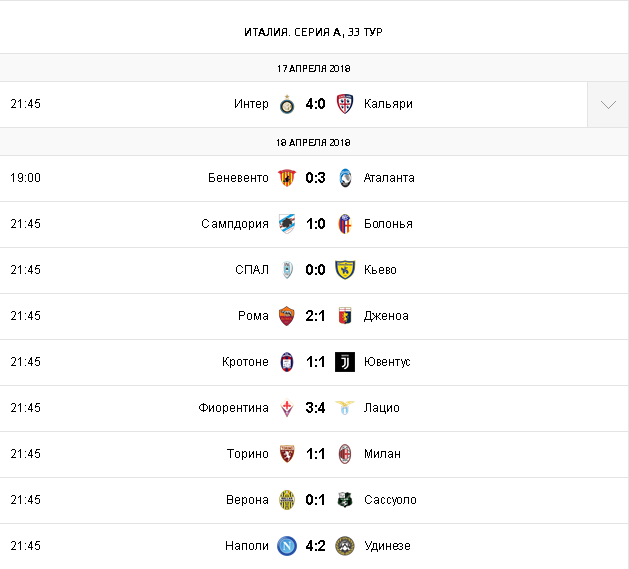The width and height of the screenshot is (629, 569).
Task: Click the Roma club crest
Action: tap(287, 316)
